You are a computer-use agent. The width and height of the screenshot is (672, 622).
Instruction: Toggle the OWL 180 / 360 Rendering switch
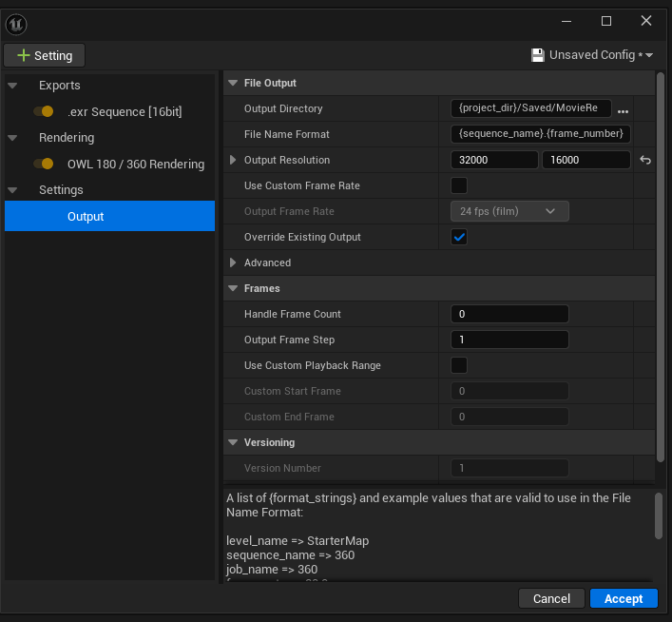tap(44, 164)
